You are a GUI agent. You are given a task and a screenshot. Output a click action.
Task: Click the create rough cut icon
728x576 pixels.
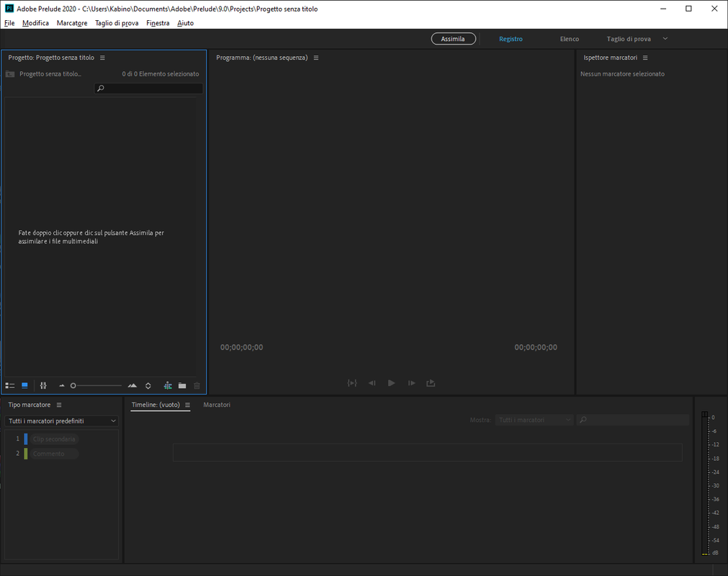[168, 386]
